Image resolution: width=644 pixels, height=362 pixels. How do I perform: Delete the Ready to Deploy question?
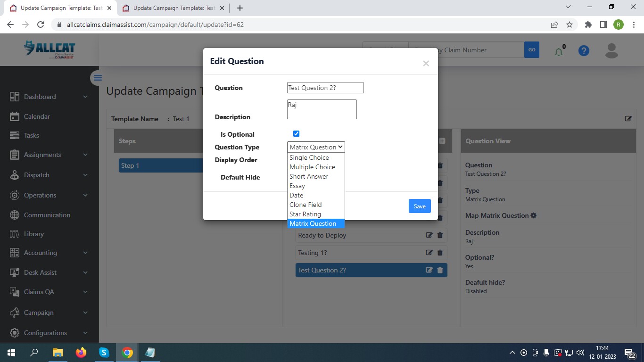point(440,235)
